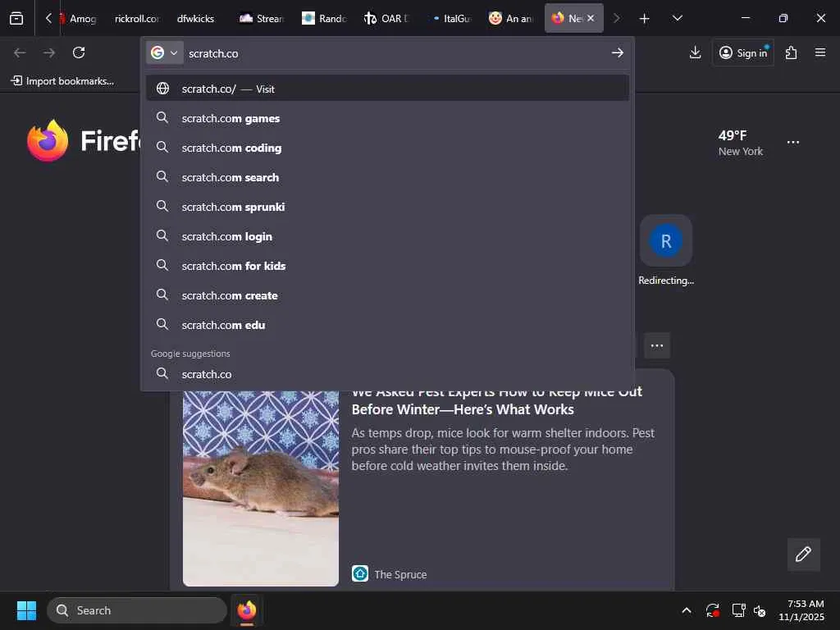
Task: Select the scratch.com coding suggestion
Action: pyautogui.click(x=387, y=148)
